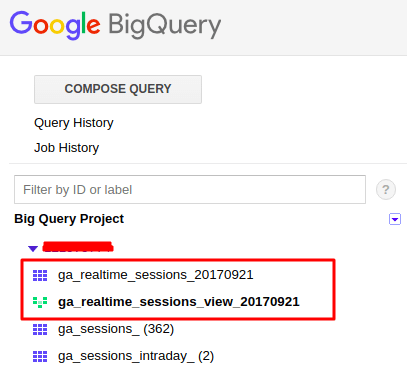Click the Google wordmark in header
The height and width of the screenshot is (372, 407).
55,25
